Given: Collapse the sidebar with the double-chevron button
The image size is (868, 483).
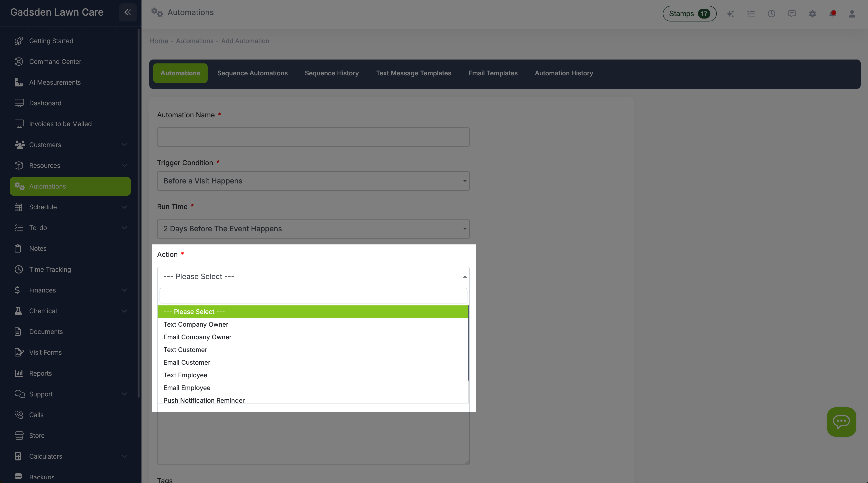Looking at the screenshot, I should [x=128, y=12].
